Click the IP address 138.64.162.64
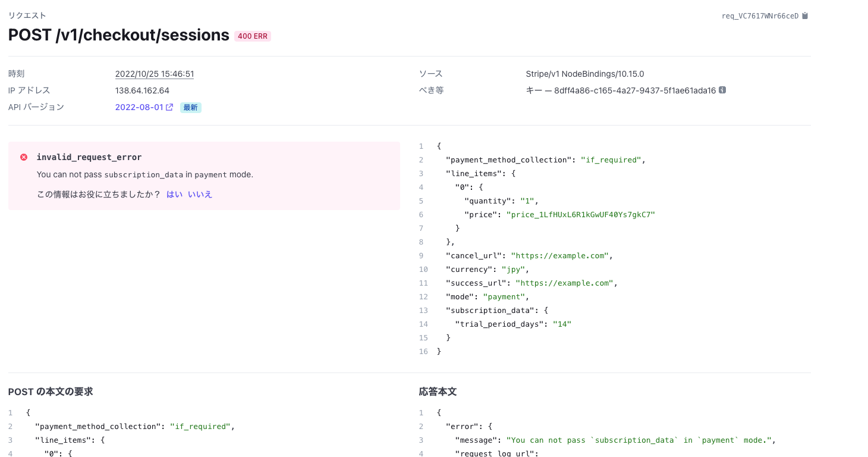 point(142,90)
